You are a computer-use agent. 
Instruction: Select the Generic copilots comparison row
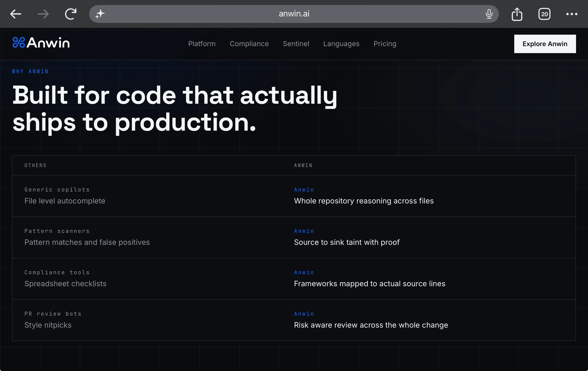tap(294, 196)
